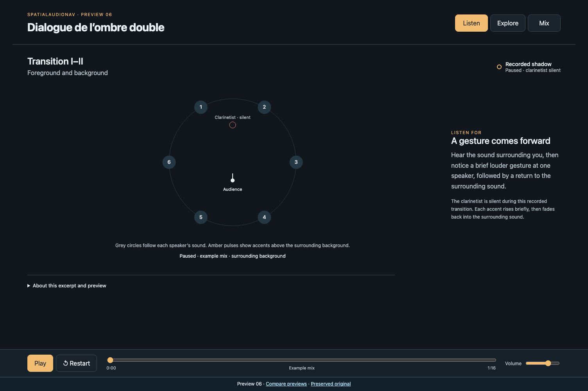Click the 'Foreground and background' subtitle

tap(68, 73)
